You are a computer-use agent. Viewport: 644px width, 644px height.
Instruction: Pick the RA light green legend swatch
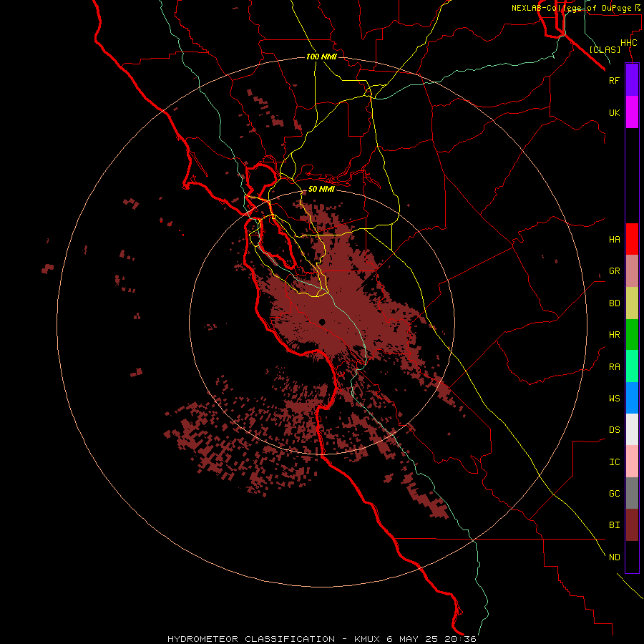[632, 366]
